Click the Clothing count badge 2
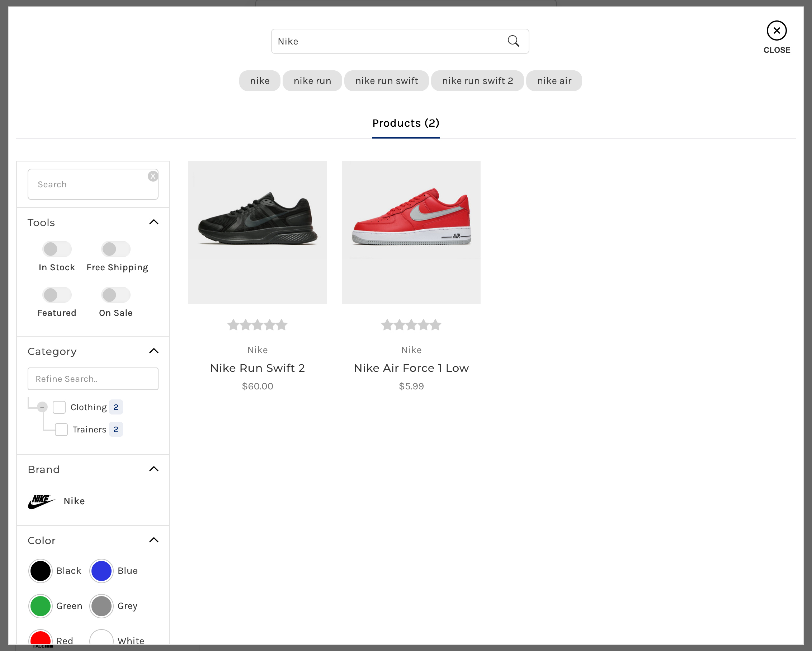812x651 pixels. pos(116,407)
